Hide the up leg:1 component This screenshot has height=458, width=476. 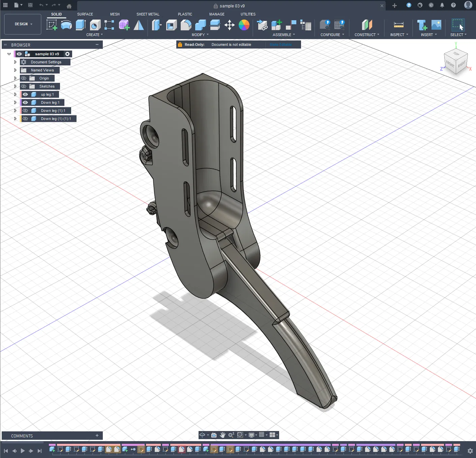[25, 94]
